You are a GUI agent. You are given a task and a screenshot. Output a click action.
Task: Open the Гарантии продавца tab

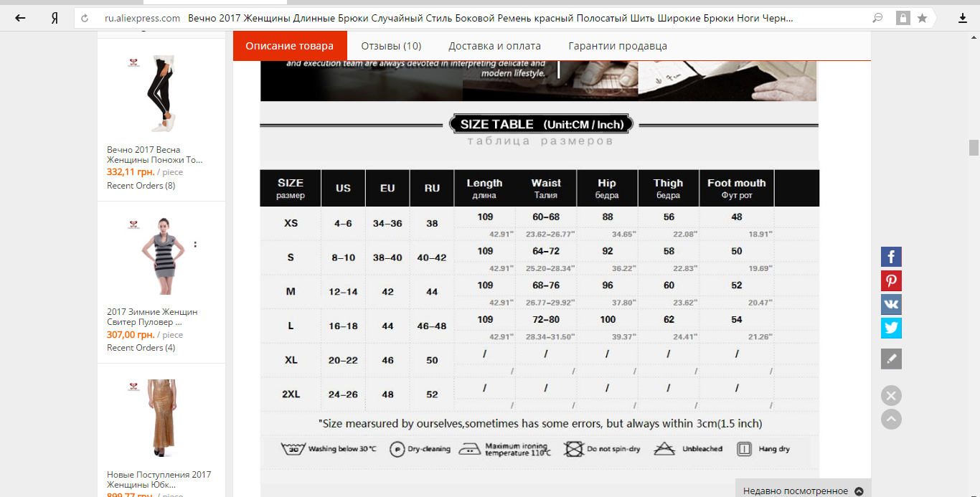pyautogui.click(x=618, y=46)
